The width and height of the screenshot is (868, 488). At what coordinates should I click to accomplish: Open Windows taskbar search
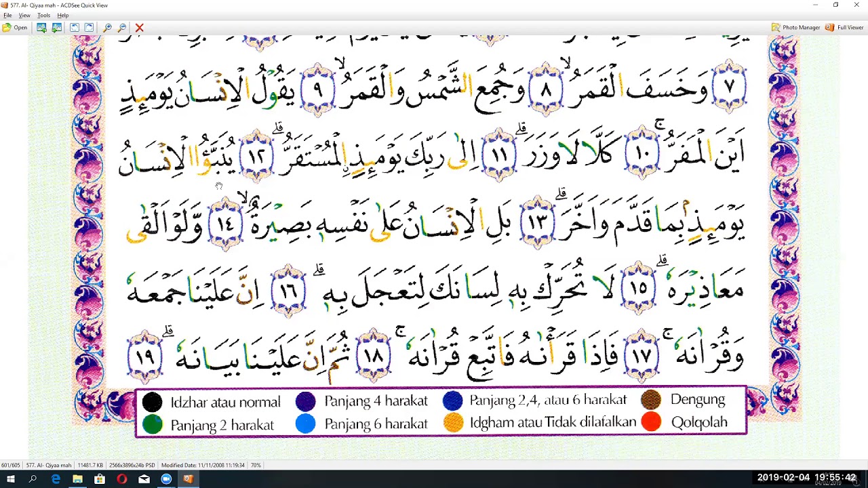(x=33, y=479)
